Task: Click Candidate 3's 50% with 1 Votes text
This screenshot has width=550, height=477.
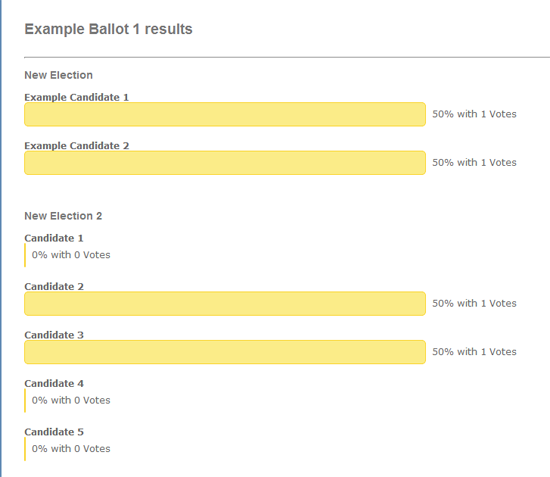Action: click(474, 352)
